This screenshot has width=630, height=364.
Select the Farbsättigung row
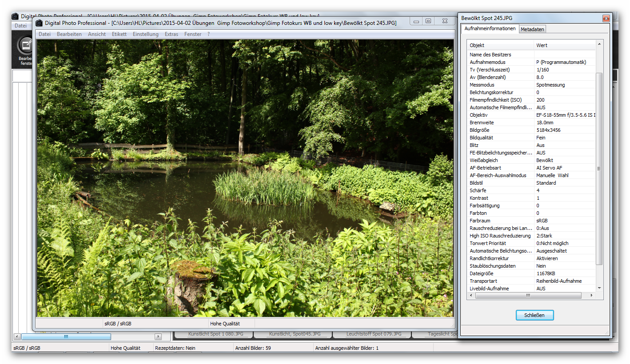click(531, 206)
